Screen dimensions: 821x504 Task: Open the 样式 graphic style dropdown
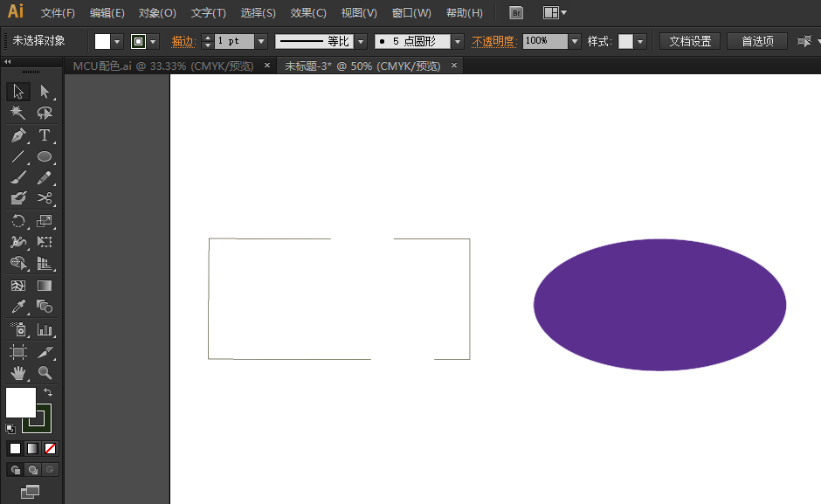(x=640, y=41)
